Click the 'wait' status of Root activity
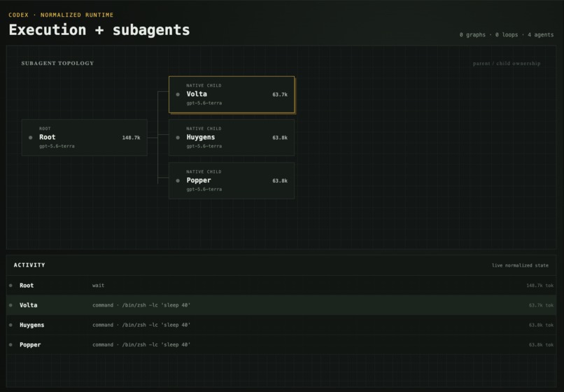Image resolution: width=564 pixels, height=392 pixels. point(98,286)
